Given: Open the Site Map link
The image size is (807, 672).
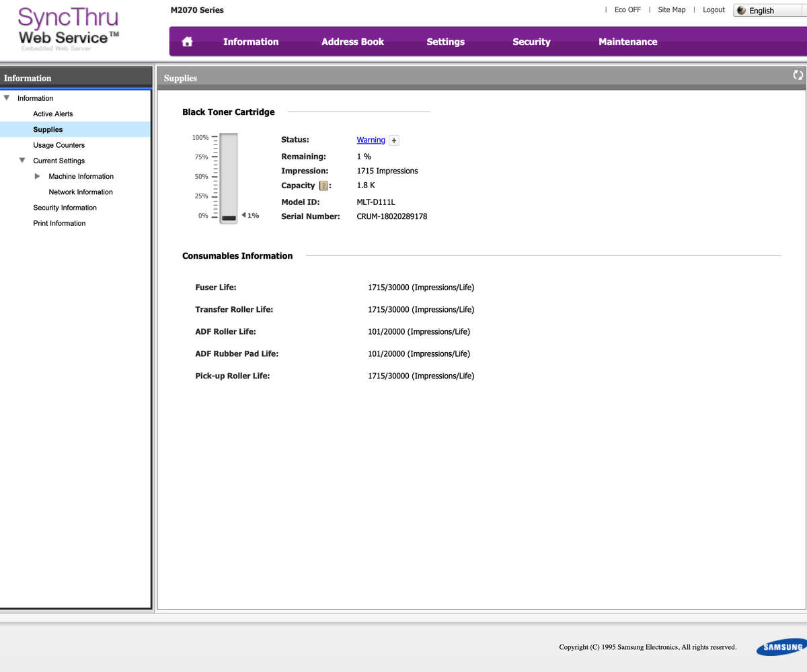Looking at the screenshot, I should 671,10.
